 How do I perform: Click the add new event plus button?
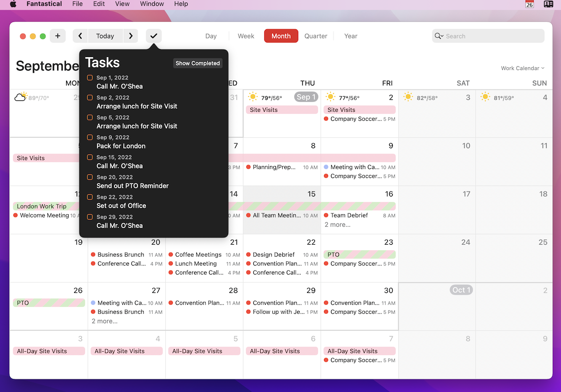click(x=58, y=36)
